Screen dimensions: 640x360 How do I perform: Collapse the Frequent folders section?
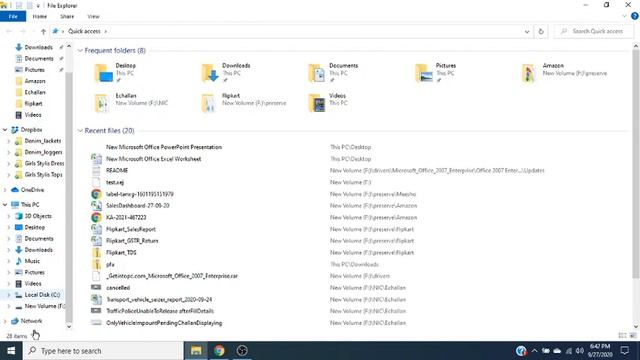click(80, 51)
